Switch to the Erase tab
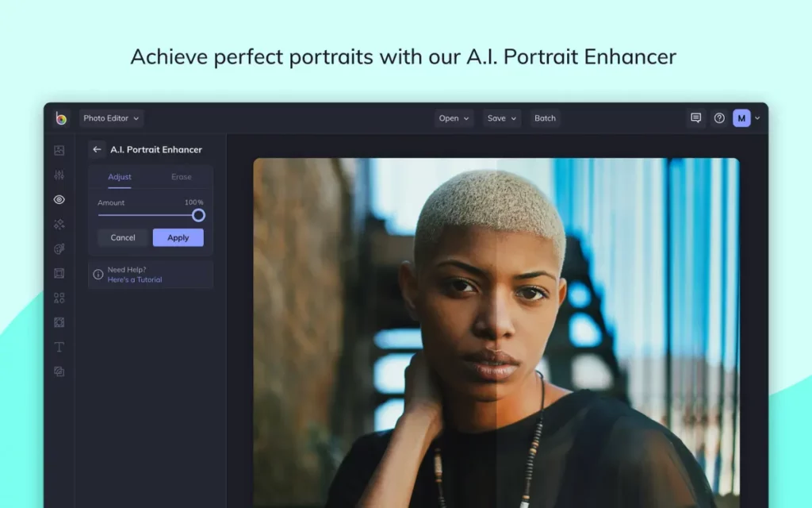This screenshot has height=508, width=812. pos(182,177)
